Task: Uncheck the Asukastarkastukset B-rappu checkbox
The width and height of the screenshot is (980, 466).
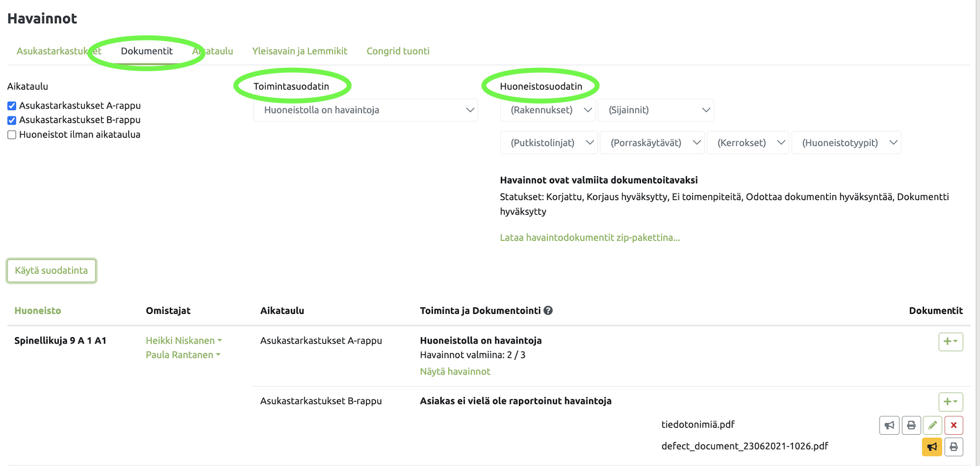Action: point(12,120)
